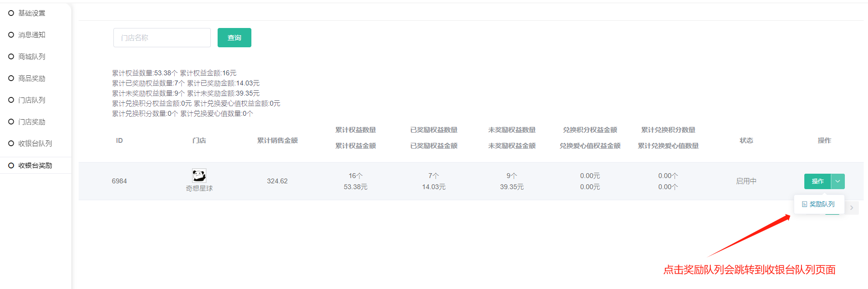Click the 兑换爱心值权益金额 header label

click(x=590, y=146)
